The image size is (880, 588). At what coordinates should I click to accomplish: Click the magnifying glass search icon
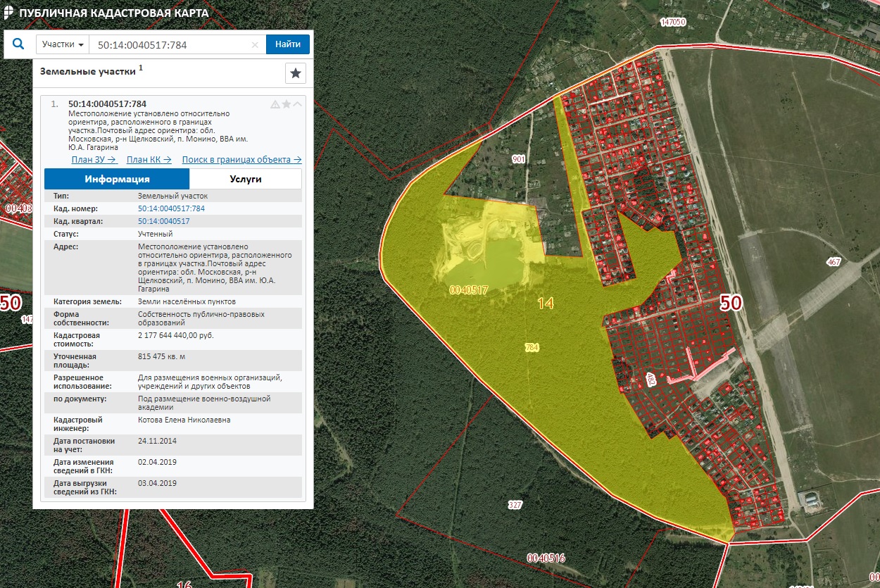[18, 44]
